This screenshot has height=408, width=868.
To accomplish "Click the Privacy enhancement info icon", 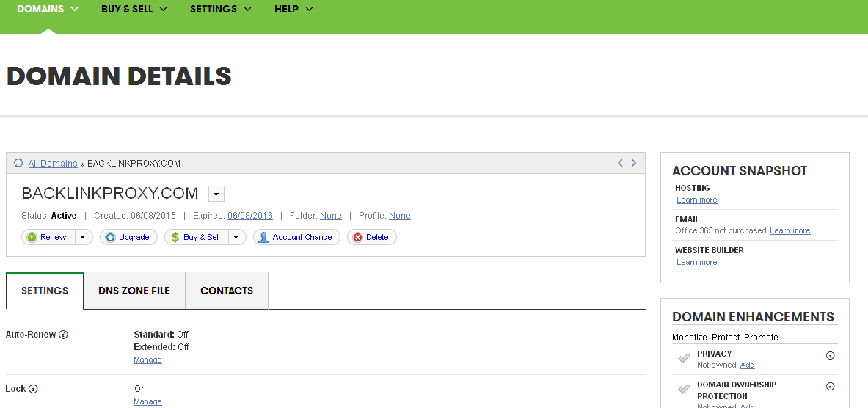I will pyautogui.click(x=831, y=355).
